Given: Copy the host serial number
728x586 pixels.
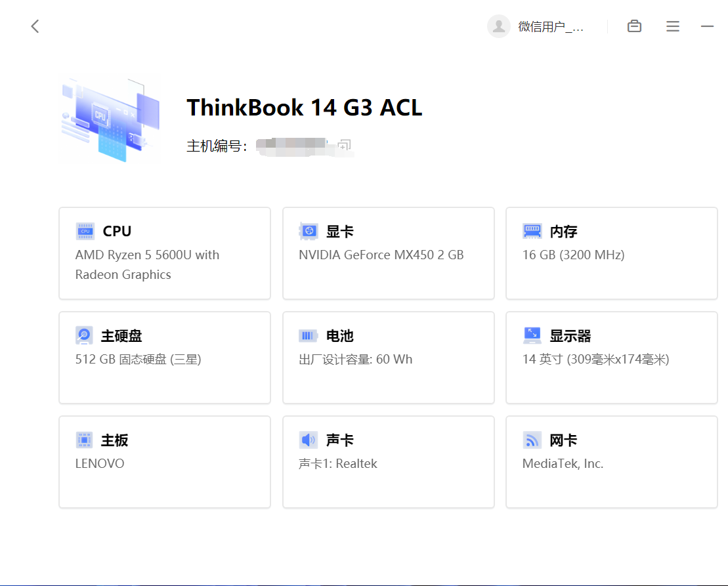Looking at the screenshot, I should point(344,146).
